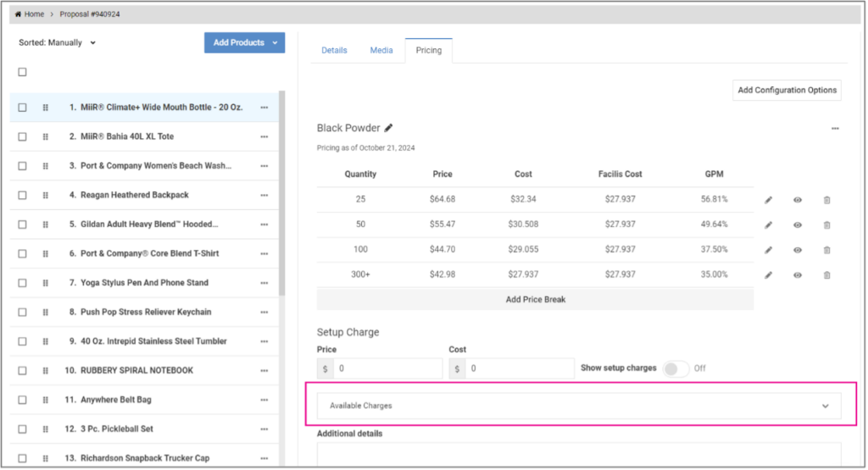
Task: Click Add Price Break button
Action: [x=536, y=300]
